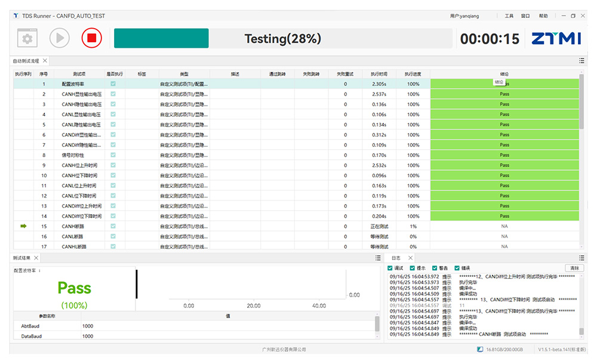Toggle the 提示 log filter checkbox
Image resolution: width=597 pixels, height=364 pixels.
(413, 268)
